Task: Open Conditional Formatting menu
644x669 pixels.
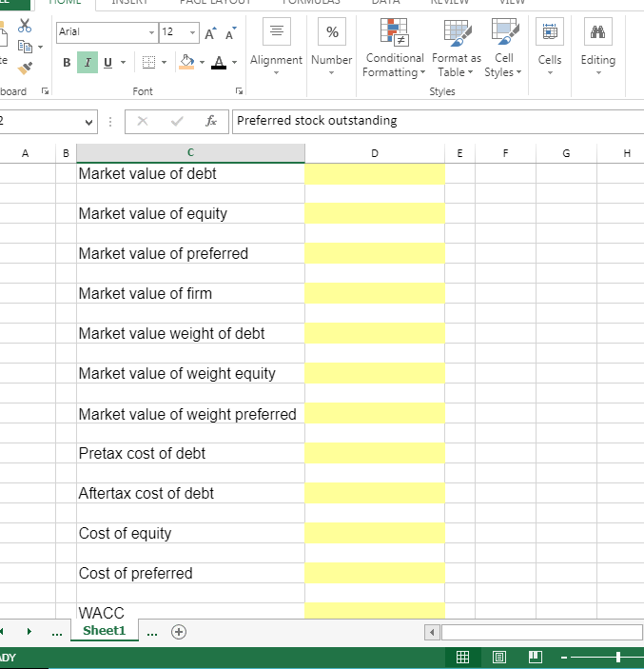Action: (394, 48)
